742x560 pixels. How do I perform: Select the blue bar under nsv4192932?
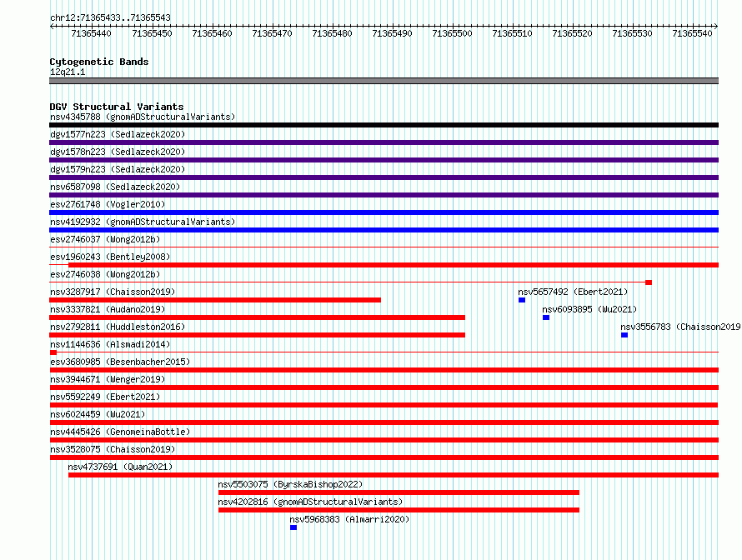(384, 230)
